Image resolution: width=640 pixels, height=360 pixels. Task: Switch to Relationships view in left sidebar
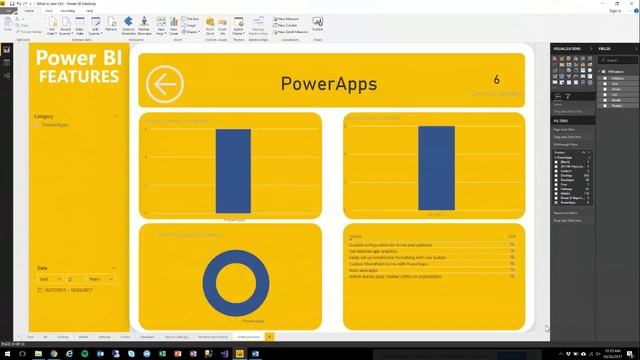pos(7,76)
